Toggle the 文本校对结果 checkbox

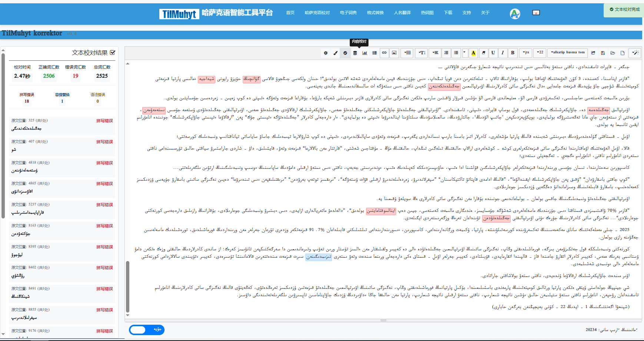click(113, 53)
